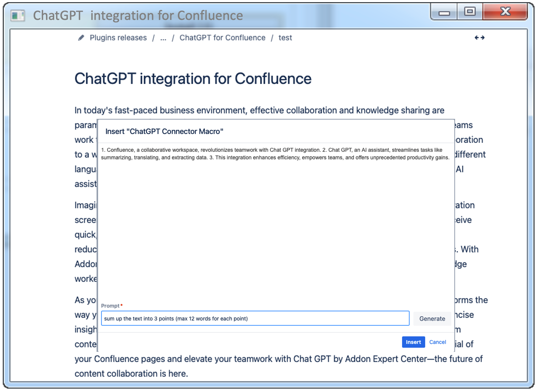Image resolution: width=537 pixels, height=392 pixels.
Task: Toggle page width arrows icon
Action: tap(479, 38)
